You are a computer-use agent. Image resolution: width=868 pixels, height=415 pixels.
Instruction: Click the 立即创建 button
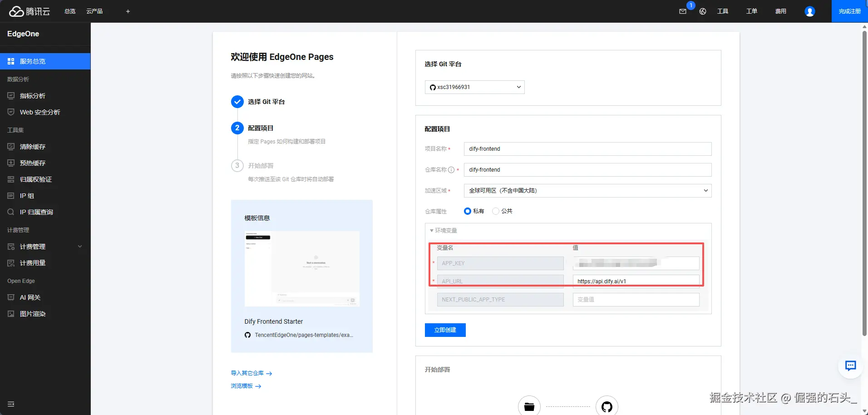pos(445,330)
